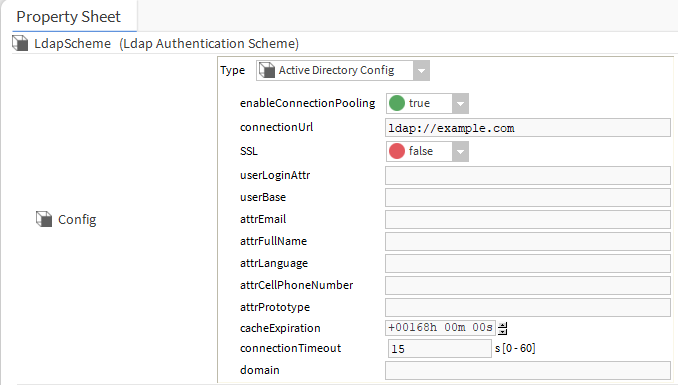The width and height of the screenshot is (680, 385).
Task: Select the Config property label
Action: [77, 220]
